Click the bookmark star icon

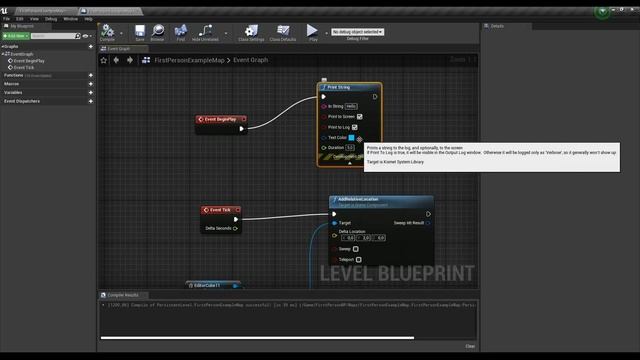click(x=104, y=60)
